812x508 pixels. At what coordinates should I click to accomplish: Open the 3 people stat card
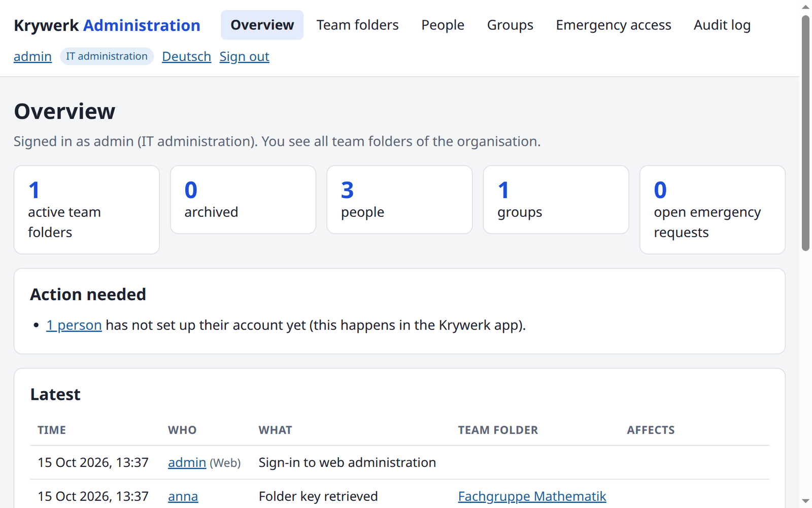(x=399, y=200)
